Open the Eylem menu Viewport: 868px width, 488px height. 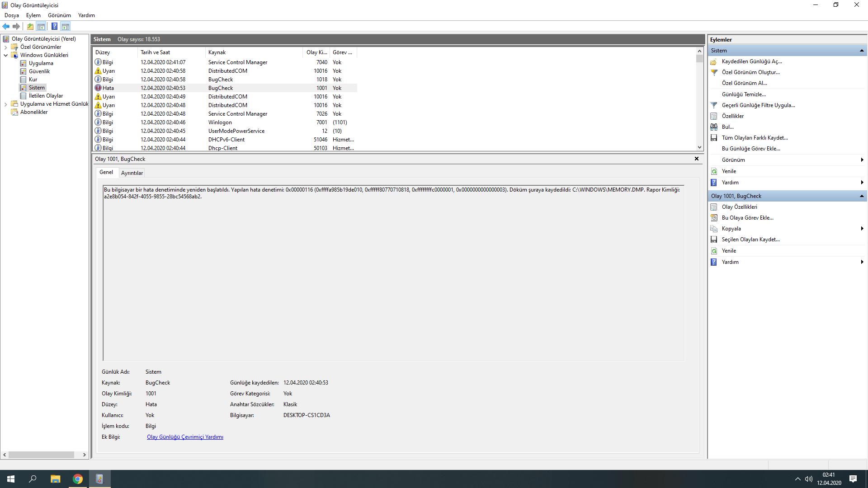(33, 15)
